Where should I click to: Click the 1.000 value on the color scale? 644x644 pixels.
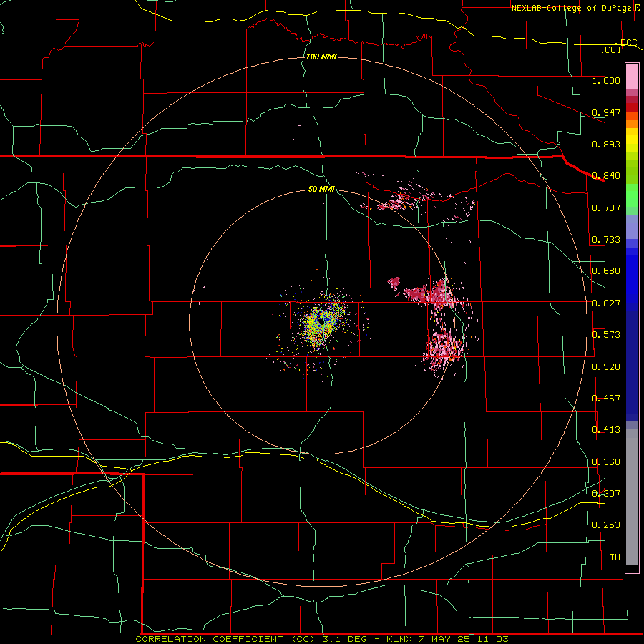(x=606, y=80)
